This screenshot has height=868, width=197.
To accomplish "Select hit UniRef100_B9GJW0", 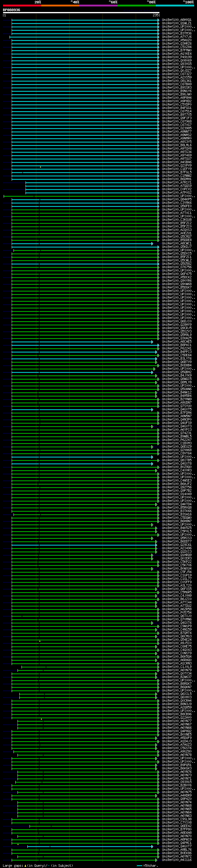I will [177, 94].
